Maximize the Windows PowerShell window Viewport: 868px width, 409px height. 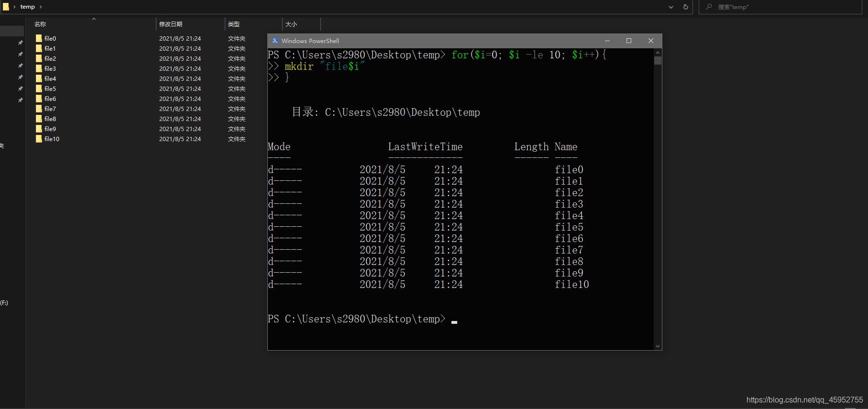[629, 41]
